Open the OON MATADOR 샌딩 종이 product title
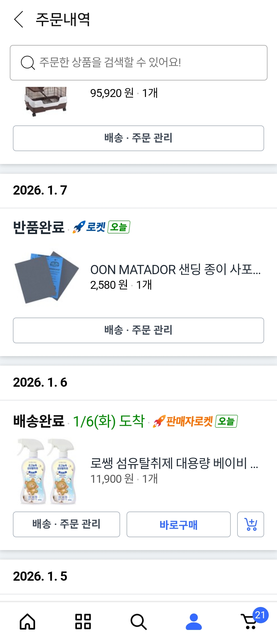Image resolution: width=277 pixels, height=644 pixels. click(175, 270)
